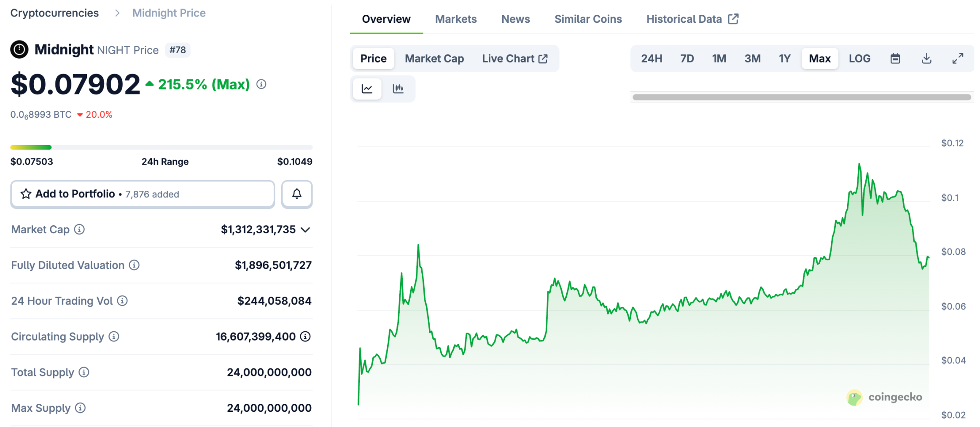Viewport: 980px width, 427px height.
Task: Select the 24H time range
Action: [x=652, y=58]
